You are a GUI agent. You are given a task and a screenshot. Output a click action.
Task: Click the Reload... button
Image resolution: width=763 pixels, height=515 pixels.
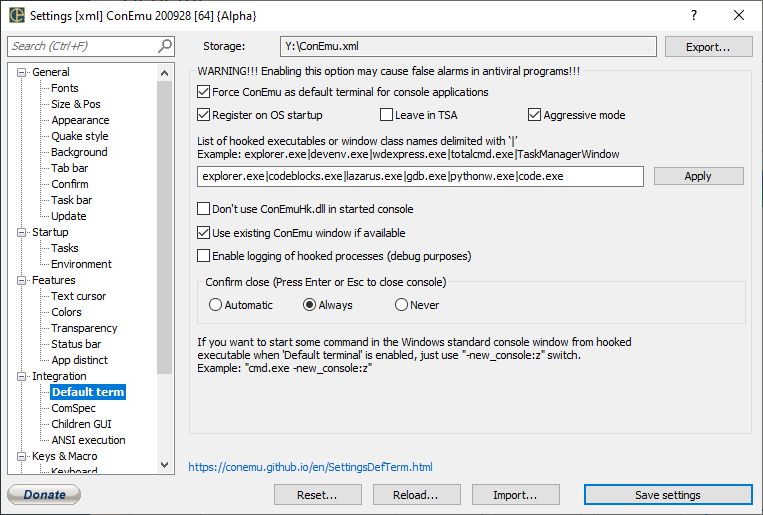tap(416, 495)
